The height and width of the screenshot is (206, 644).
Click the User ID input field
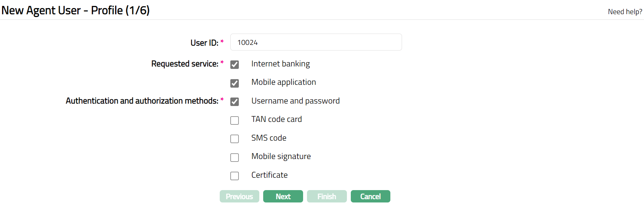pyautogui.click(x=316, y=42)
